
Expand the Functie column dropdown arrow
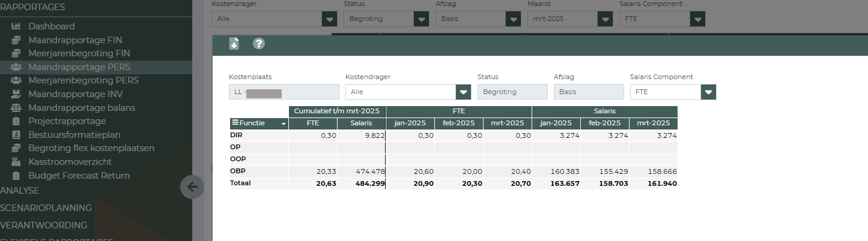pos(284,124)
